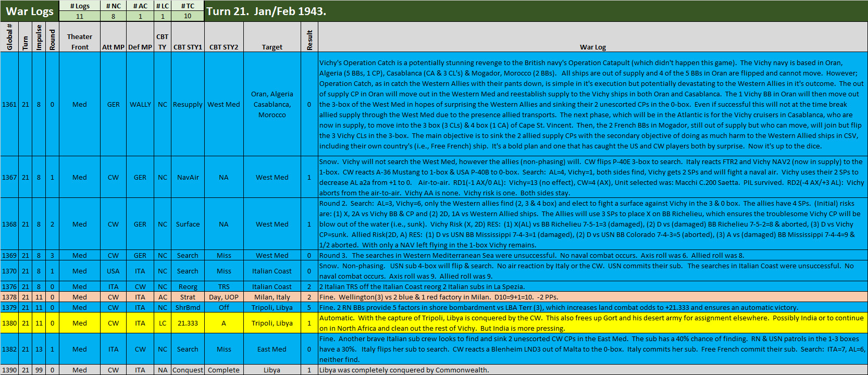
Task: Click the 'Milan, Italy' target cell
Action: 272,297
